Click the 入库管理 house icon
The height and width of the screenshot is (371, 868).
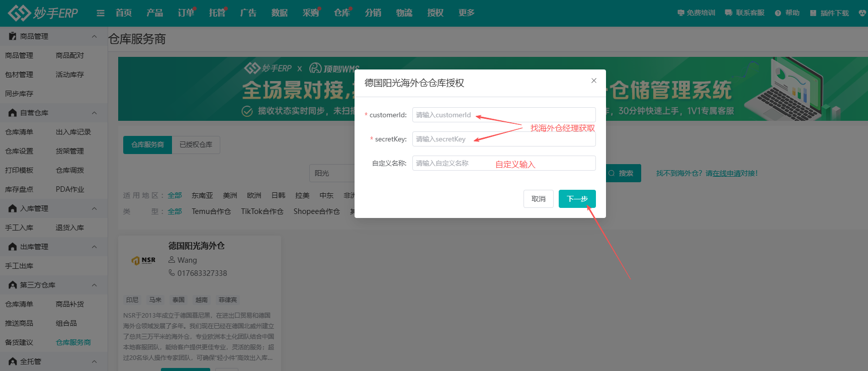(x=13, y=208)
